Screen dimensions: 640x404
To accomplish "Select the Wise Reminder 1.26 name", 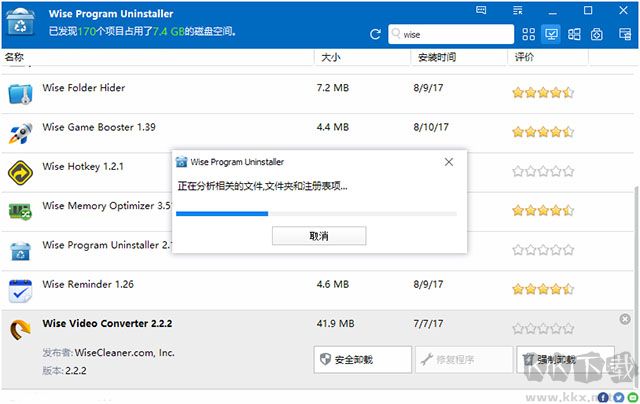I will tap(88, 284).
